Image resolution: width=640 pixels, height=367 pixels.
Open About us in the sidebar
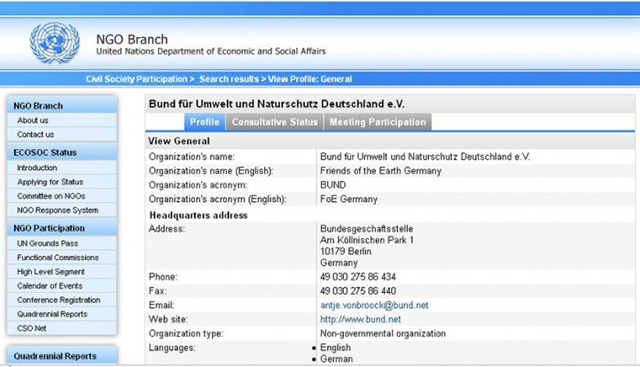33,120
